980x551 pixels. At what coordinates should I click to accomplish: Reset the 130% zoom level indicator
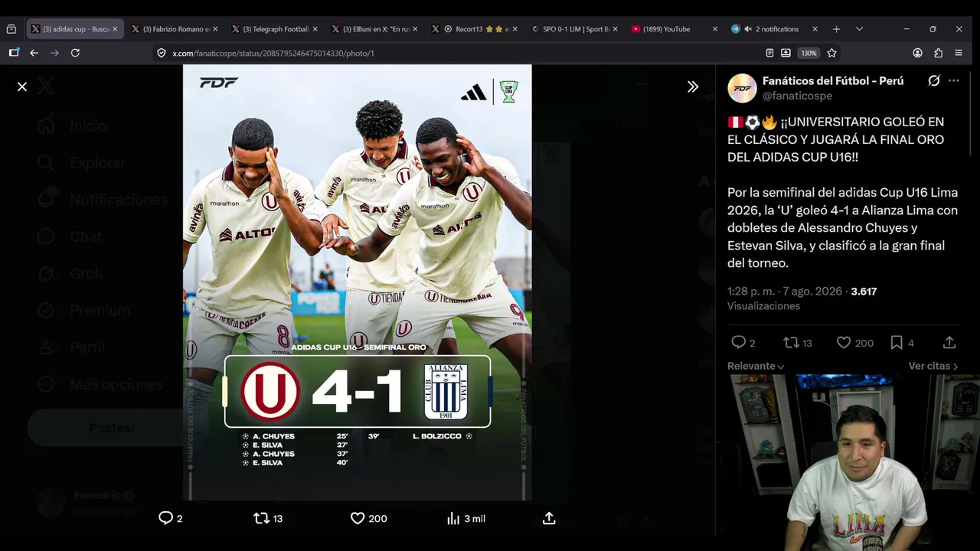(808, 53)
